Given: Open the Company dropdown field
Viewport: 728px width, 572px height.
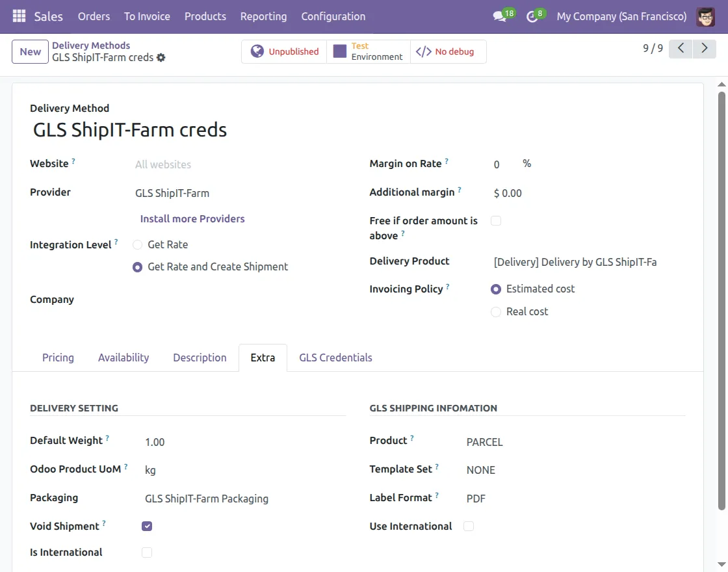Looking at the screenshot, I should [x=239, y=300].
